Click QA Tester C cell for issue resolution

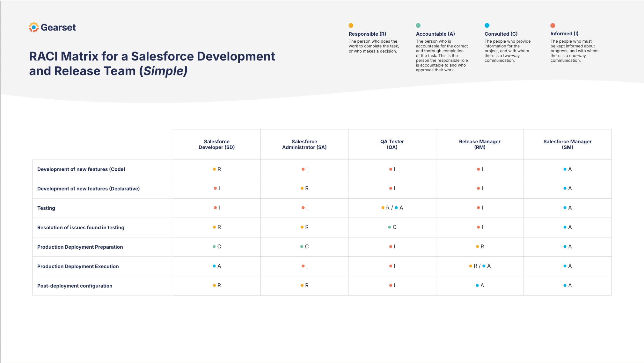392,227
